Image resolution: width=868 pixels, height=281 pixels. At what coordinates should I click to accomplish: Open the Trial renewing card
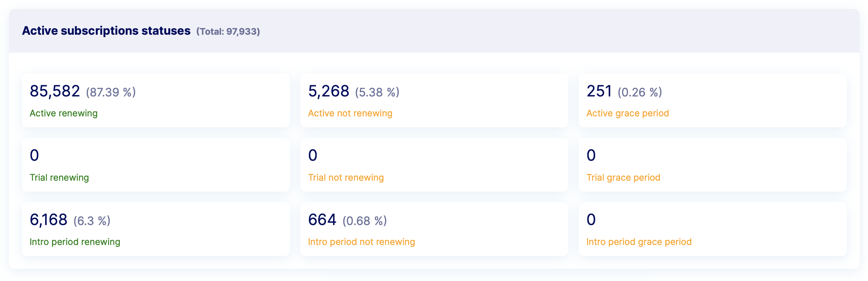tap(156, 165)
